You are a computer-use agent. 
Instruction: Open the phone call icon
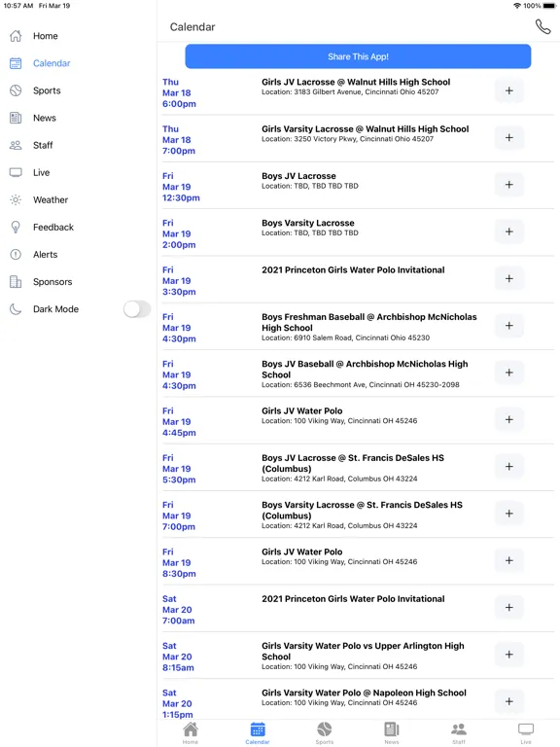(542, 26)
